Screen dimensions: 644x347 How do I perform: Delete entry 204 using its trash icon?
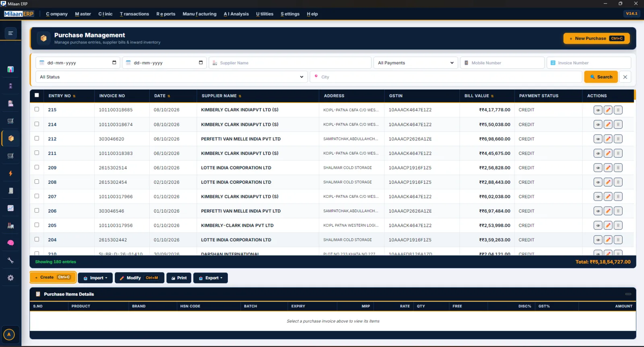[618, 240]
